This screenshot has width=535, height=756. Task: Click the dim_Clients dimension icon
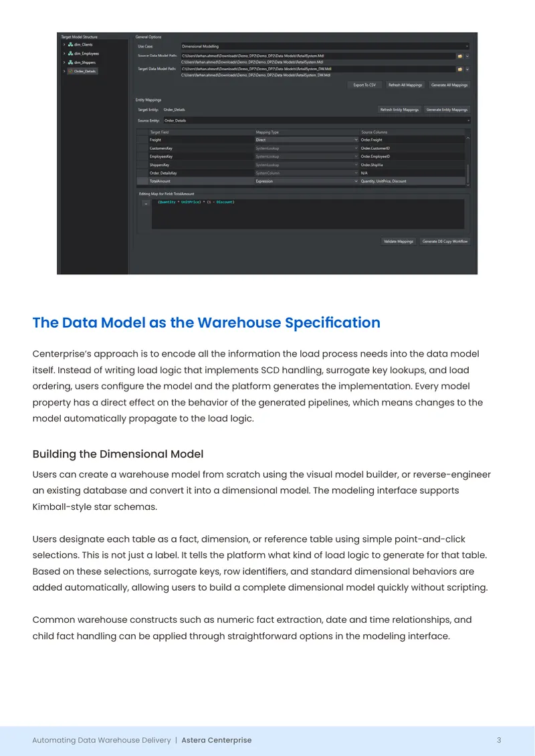click(x=70, y=44)
